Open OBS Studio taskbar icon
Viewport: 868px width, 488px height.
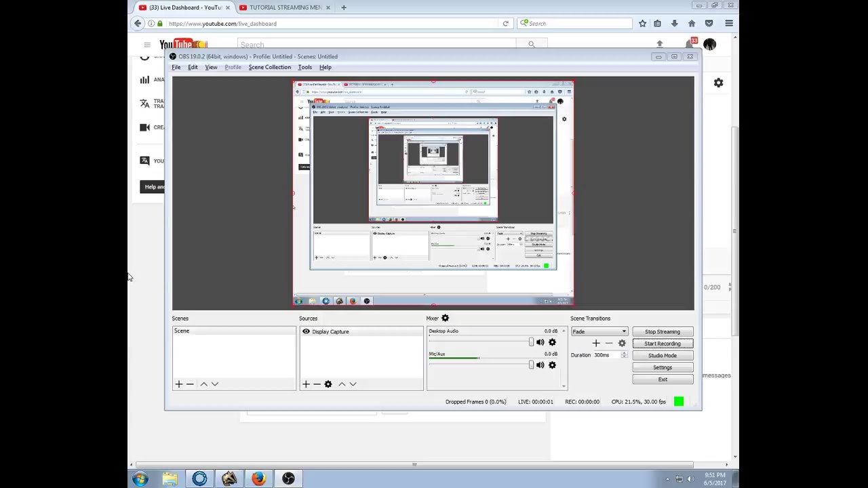click(288, 479)
